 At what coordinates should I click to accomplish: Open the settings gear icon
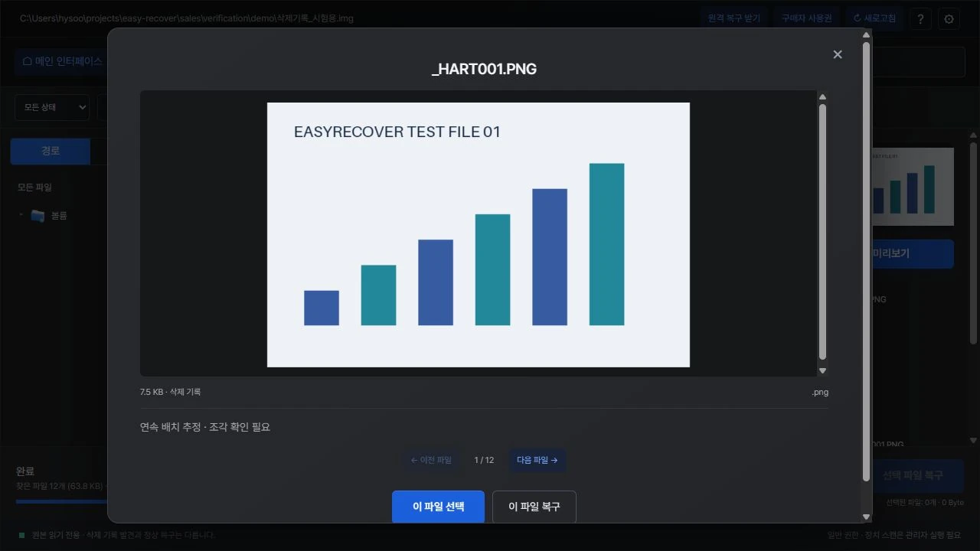pos(949,18)
